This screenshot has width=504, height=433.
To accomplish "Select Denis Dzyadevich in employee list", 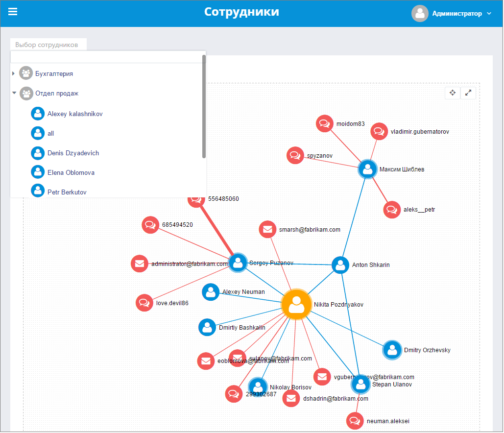I will 73,153.
